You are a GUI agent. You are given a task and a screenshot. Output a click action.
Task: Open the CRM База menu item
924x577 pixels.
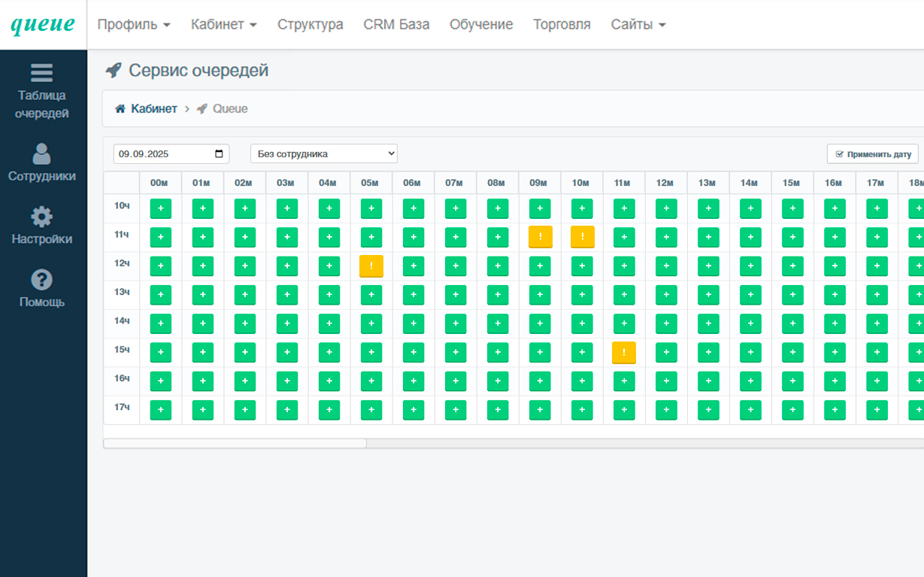(x=396, y=25)
